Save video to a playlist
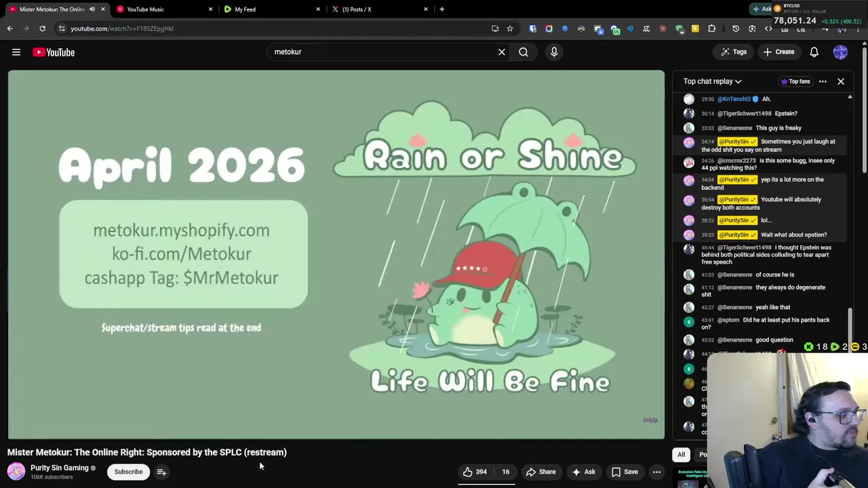Viewport: 868px width, 488px height. click(x=625, y=472)
